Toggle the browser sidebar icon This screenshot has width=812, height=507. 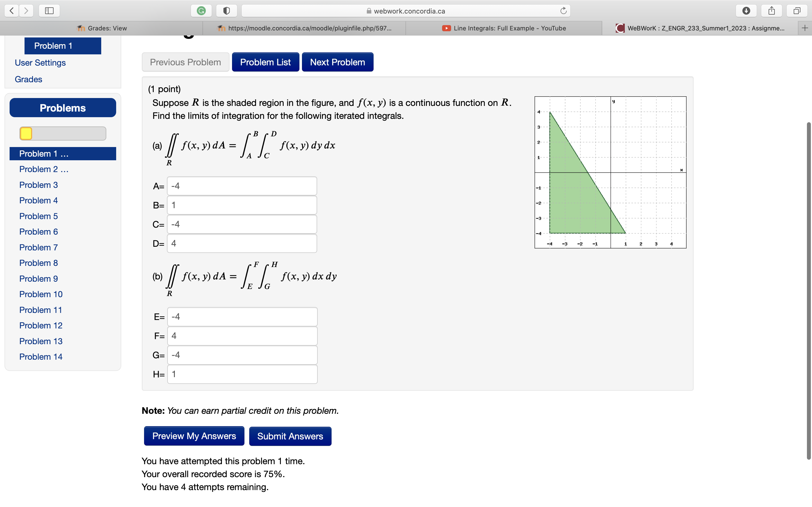(x=49, y=10)
